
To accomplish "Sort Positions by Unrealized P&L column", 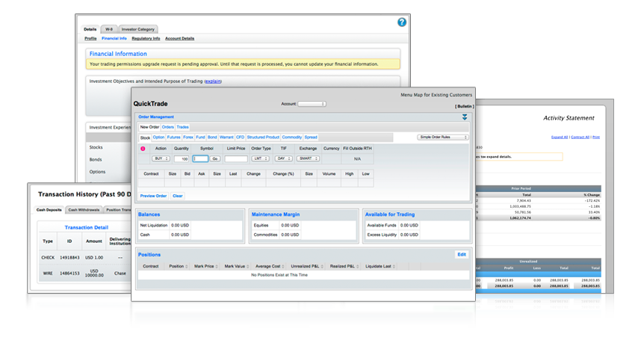I will pyautogui.click(x=321, y=266).
